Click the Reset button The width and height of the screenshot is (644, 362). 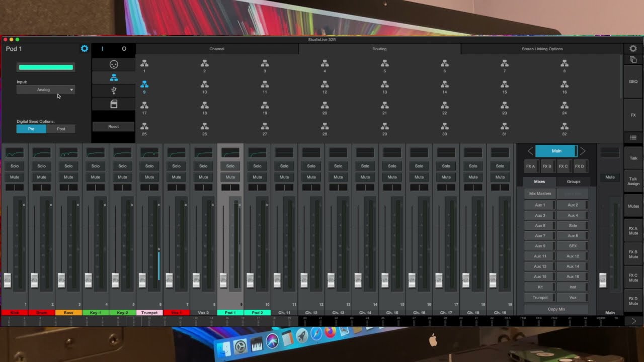tap(114, 127)
